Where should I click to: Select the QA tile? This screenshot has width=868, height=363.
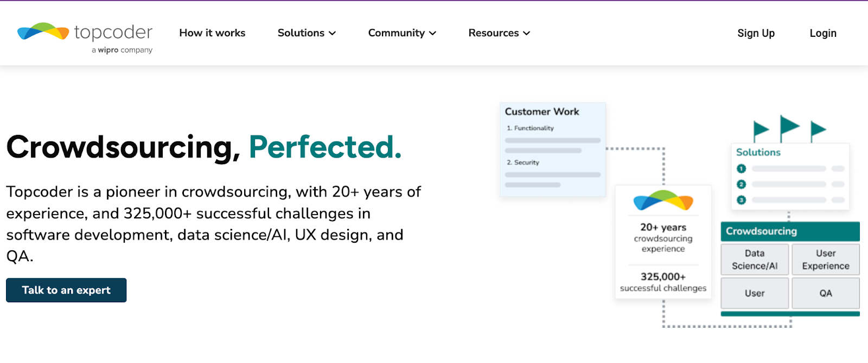[826, 293]
